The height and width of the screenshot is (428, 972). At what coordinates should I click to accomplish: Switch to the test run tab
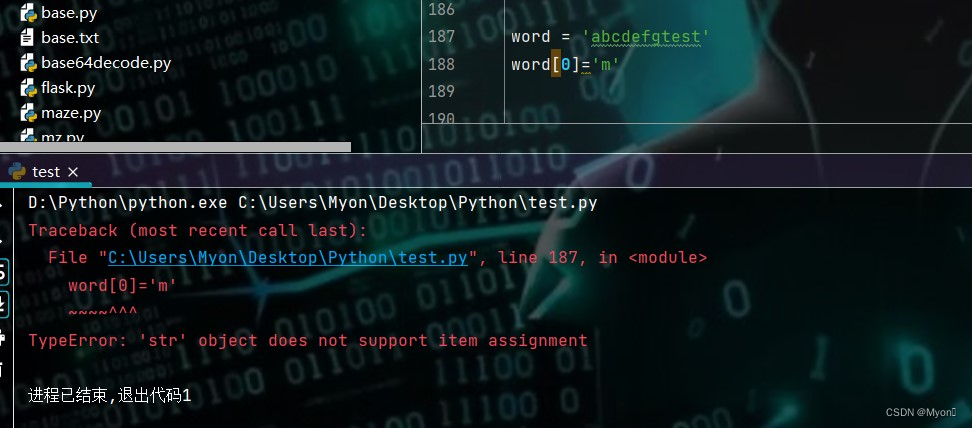46,172
